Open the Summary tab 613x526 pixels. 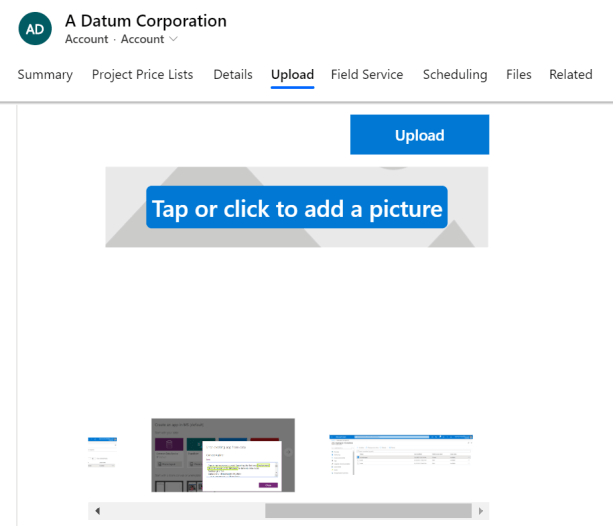[x=45, y=75]
